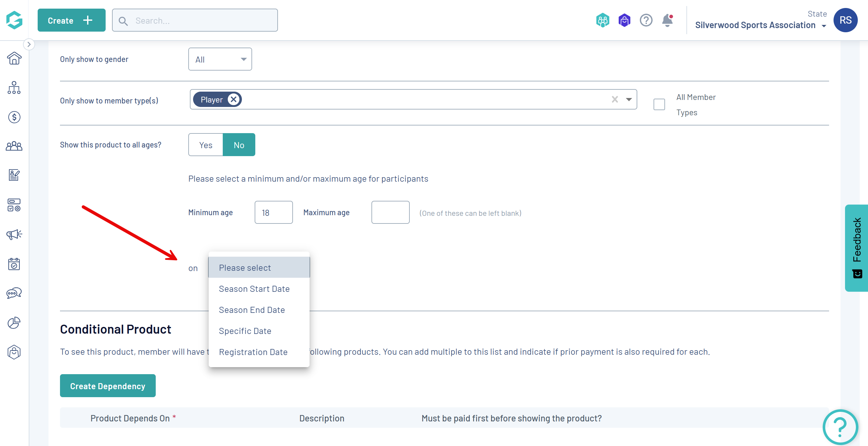Screen dimensions: 868x446
Task: Click the megaphone communications sidebar icon
Action: click(x=14, y=234)
